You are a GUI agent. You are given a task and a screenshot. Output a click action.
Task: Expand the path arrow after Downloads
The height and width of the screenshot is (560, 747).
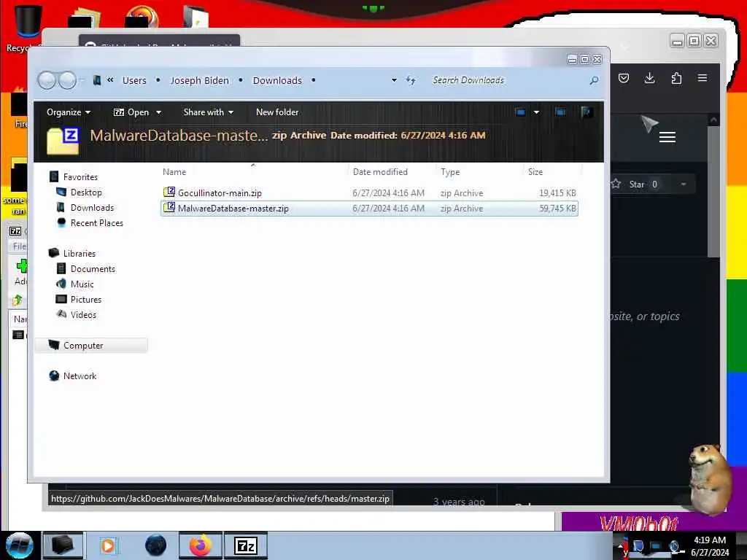[x=313, y=80]
